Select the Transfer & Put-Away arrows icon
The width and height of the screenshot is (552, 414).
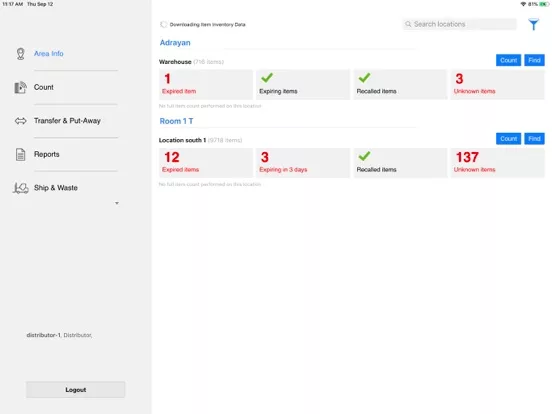tap(20, 121)
